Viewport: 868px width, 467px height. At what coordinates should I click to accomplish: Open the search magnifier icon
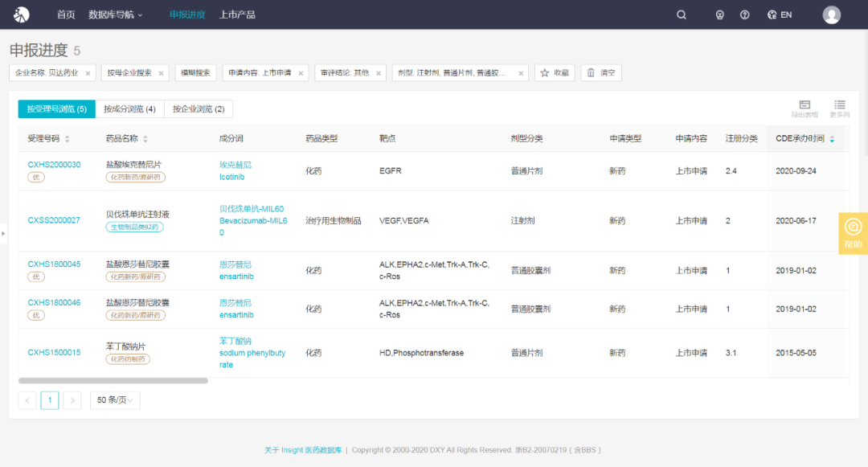[x=682, y=15]
